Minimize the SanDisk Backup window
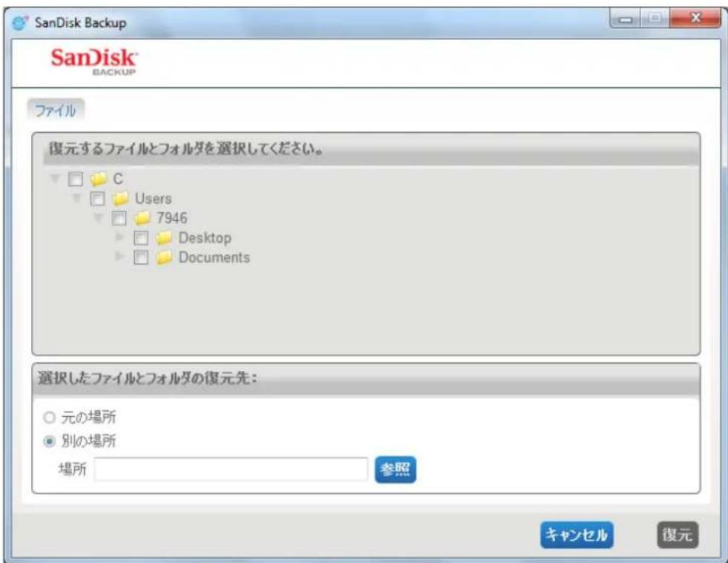Image resolution: width=728 pixels, height=563 pixels. (626, 19)
